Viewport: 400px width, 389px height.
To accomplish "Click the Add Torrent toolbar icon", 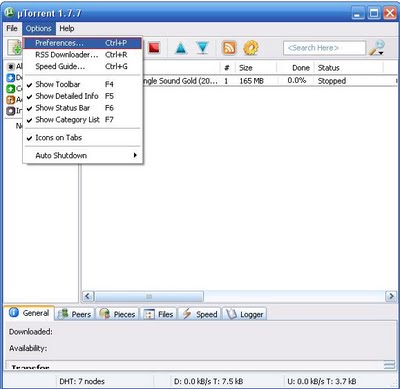I will 15,48.
